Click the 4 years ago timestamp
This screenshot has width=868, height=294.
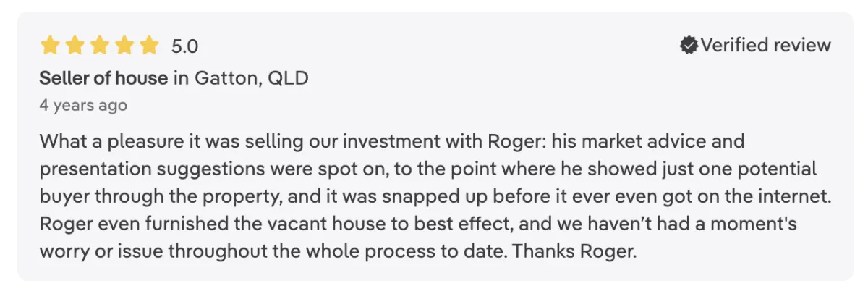click(83, 106)
